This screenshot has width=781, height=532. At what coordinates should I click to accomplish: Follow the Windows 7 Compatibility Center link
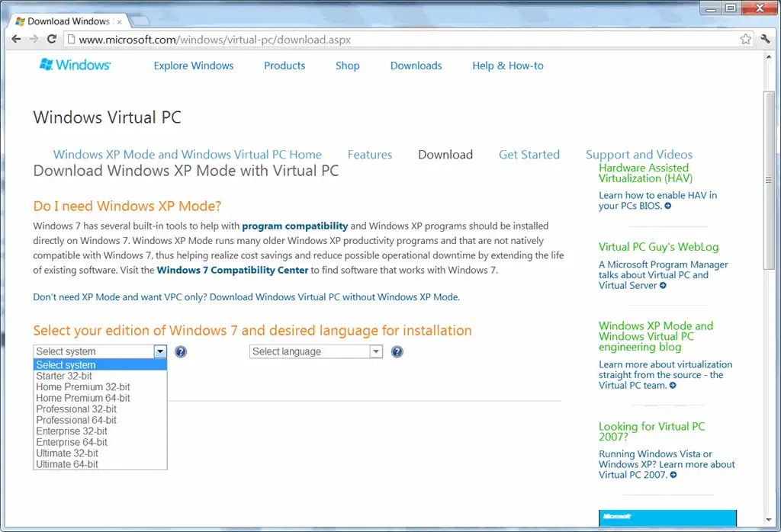pos(233,271)
